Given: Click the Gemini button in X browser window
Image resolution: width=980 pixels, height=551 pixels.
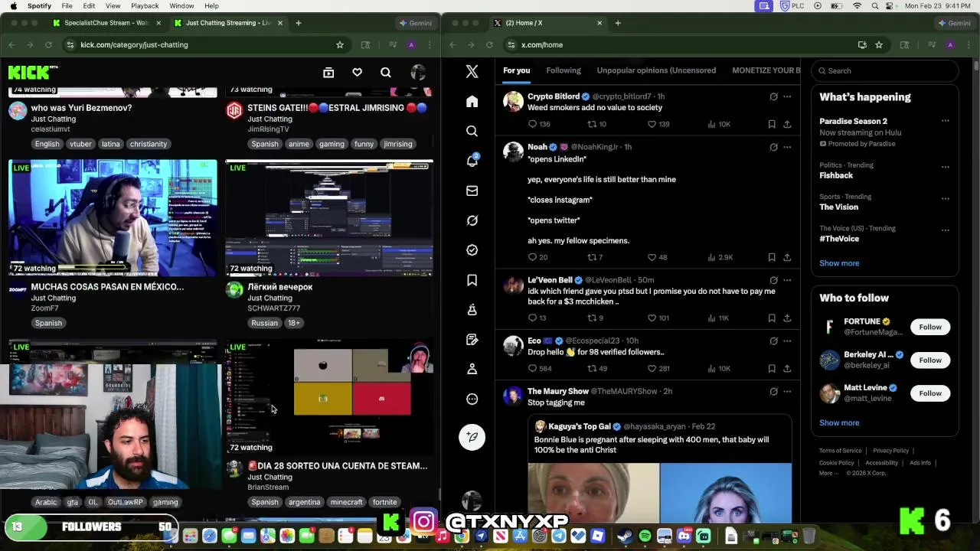Looking at the screenshot, I should 954,23.
